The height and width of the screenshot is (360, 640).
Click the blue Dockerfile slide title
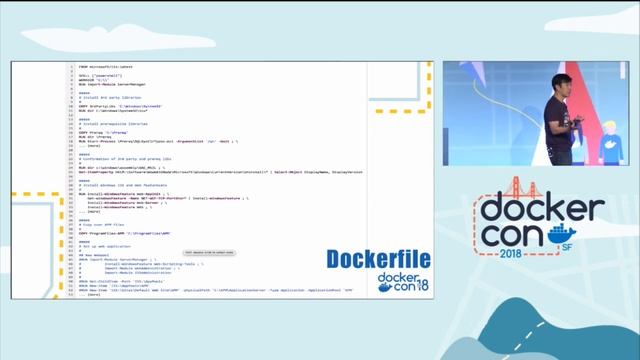tap(378, 259)
